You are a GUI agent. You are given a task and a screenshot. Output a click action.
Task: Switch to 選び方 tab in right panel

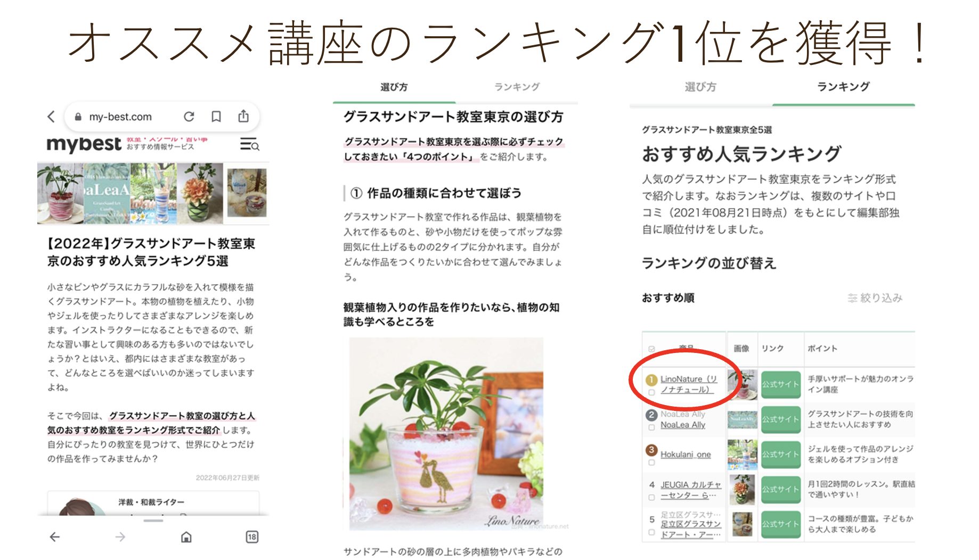(x=700, y=87)
